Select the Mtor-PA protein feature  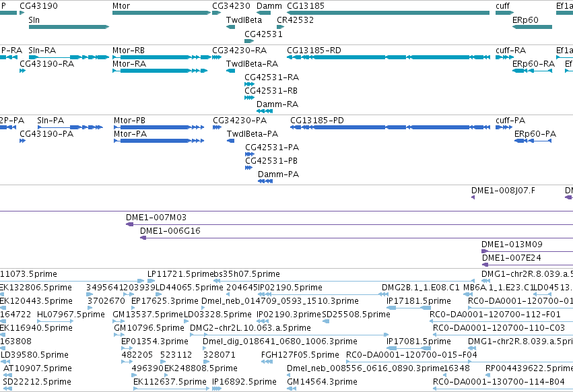(159, 141)
